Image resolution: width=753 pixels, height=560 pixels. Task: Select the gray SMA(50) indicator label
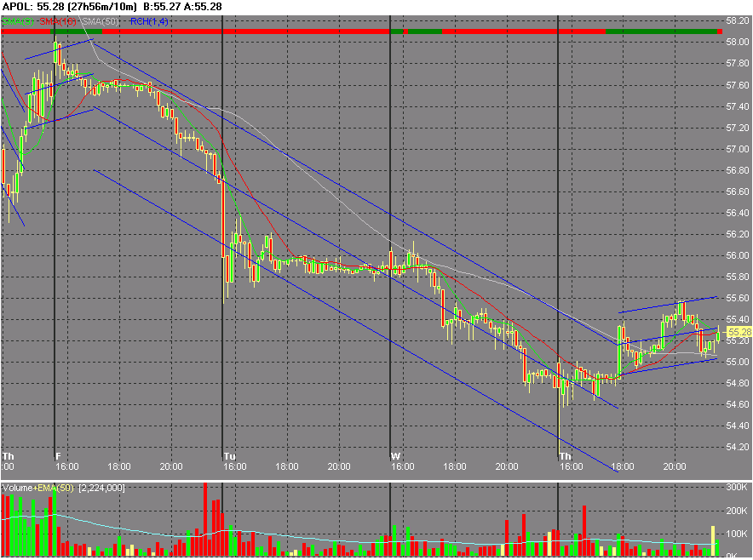[x=101, y=20]
